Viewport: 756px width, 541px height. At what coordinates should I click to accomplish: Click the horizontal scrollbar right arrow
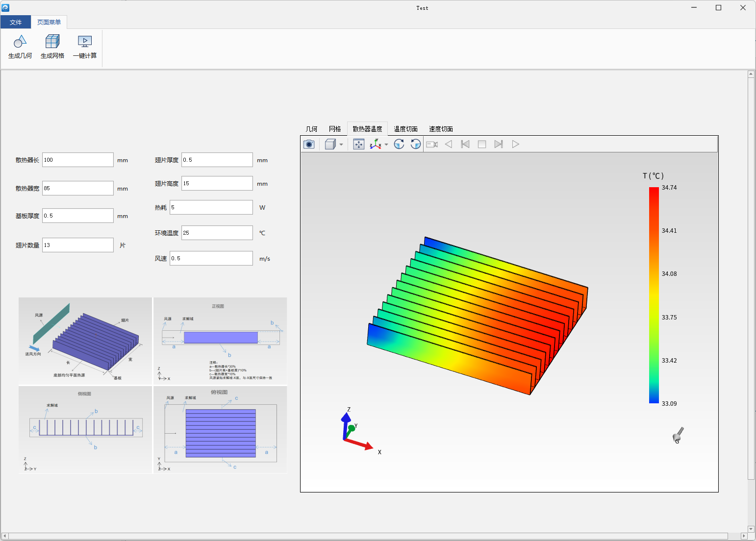tap(744, 537)
